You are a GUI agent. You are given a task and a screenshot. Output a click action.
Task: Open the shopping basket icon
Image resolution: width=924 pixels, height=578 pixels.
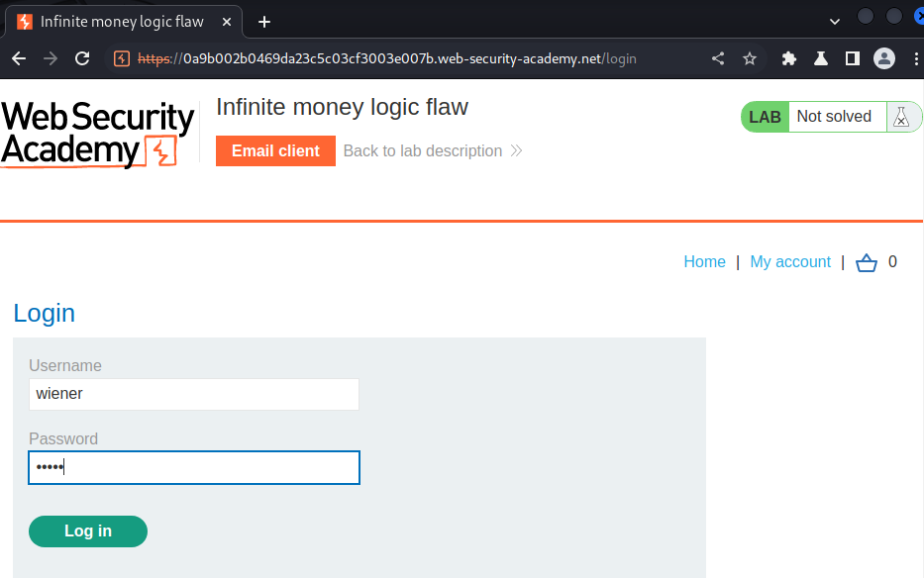pyautogui.click(x=866, y=262)
